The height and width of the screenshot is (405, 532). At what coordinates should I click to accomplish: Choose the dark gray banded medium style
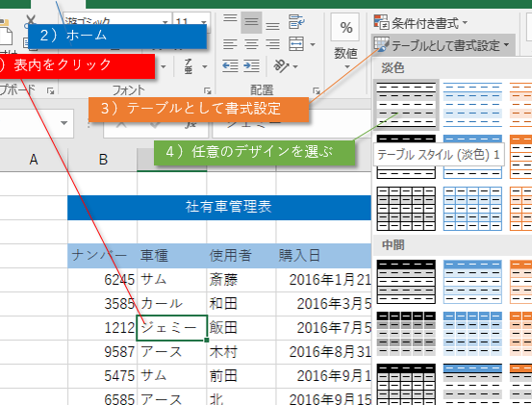point(406,334)
